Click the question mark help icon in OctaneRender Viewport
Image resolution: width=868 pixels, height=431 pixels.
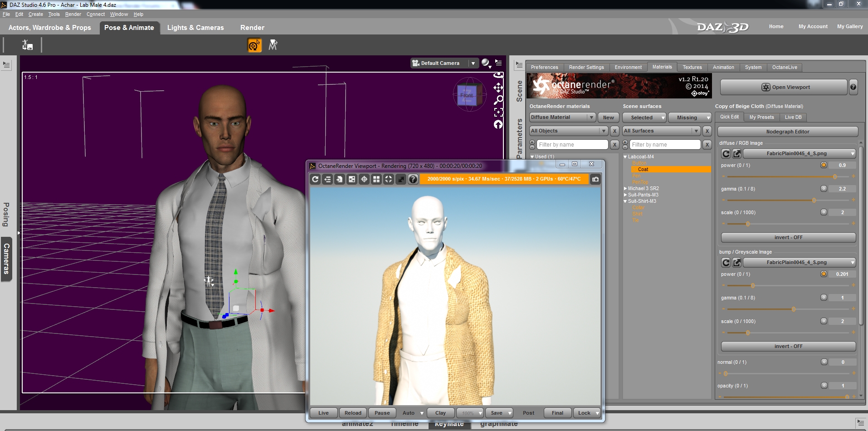[413, 179]
